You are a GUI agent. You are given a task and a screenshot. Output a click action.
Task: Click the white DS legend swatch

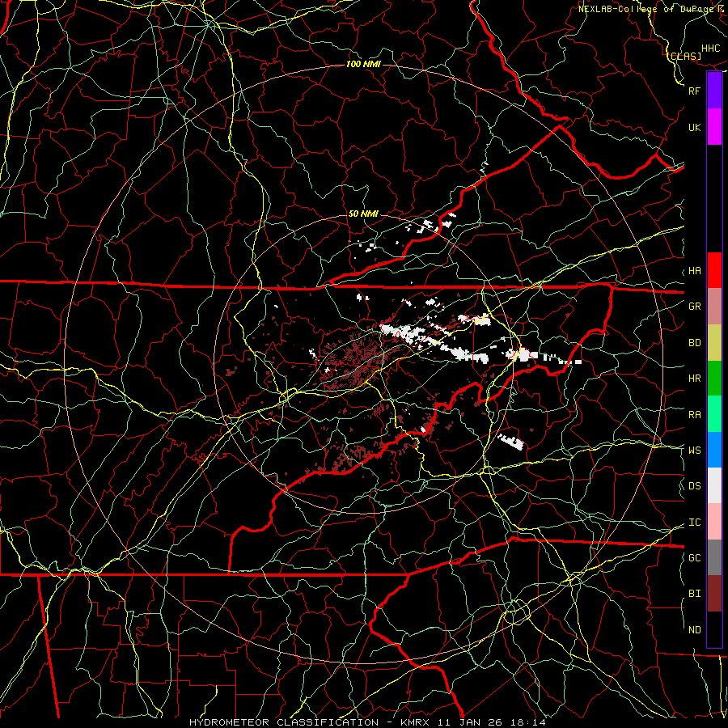714,485
